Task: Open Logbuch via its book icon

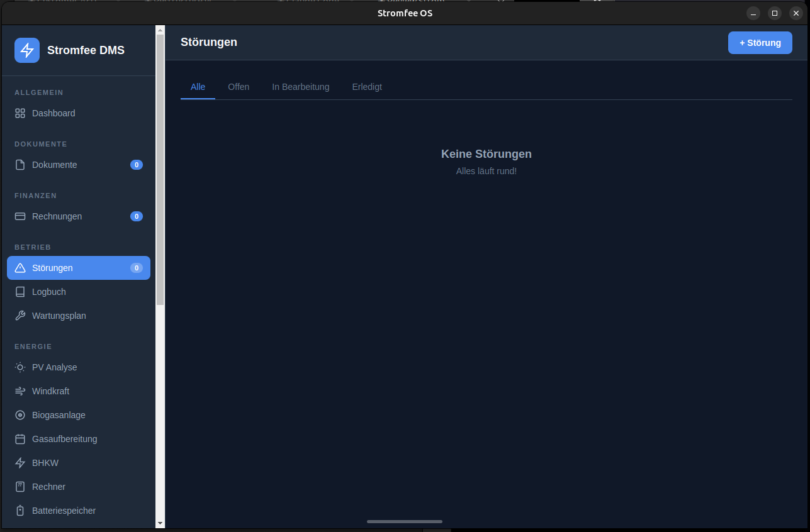Action: (20, 292)
